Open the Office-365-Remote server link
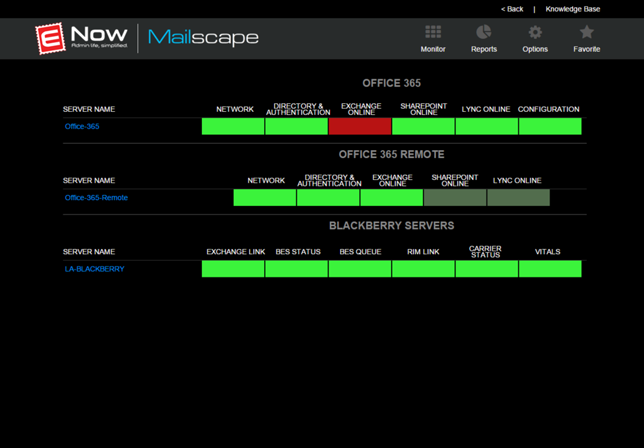644x448 pixels. 96,198
